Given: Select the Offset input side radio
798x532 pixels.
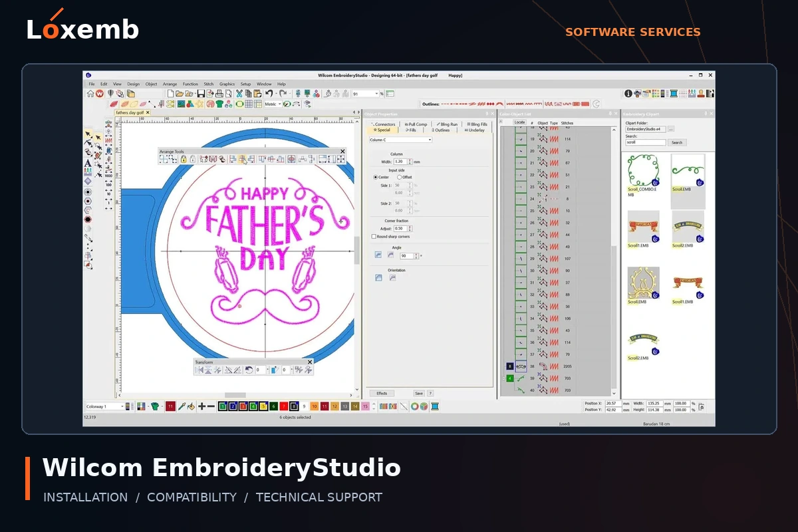Looking at the screenshot, I should click(399, 177).
